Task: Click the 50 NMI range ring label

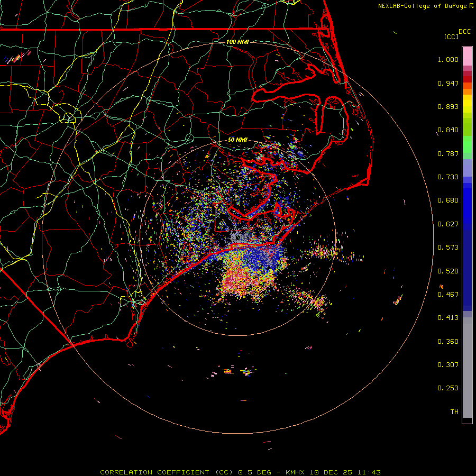Action: click(237, 140)
